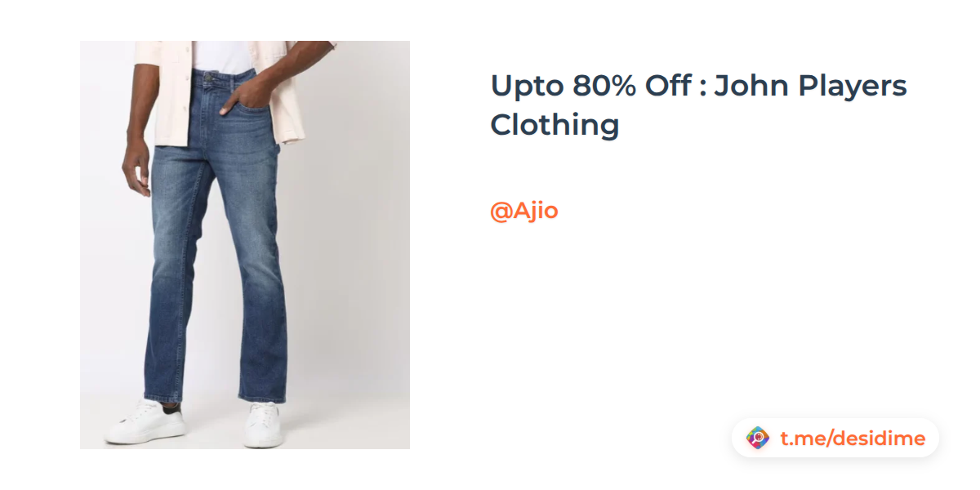This screenshot has height=490, width=980.
Task: Click the word "Clothing" in title
Action: pos(555,126)
